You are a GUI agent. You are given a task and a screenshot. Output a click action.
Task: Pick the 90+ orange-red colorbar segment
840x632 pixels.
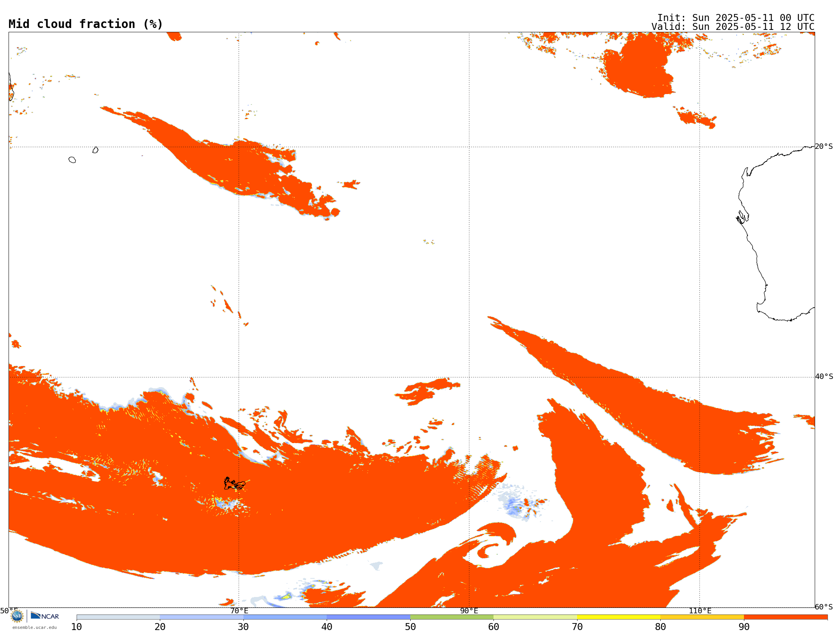(786, 617)
